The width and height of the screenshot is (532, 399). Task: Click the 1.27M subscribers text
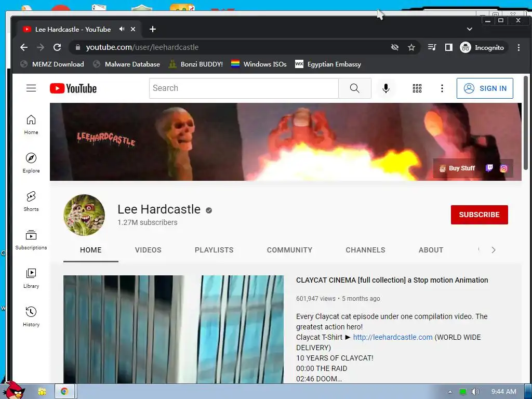(147, 222)
